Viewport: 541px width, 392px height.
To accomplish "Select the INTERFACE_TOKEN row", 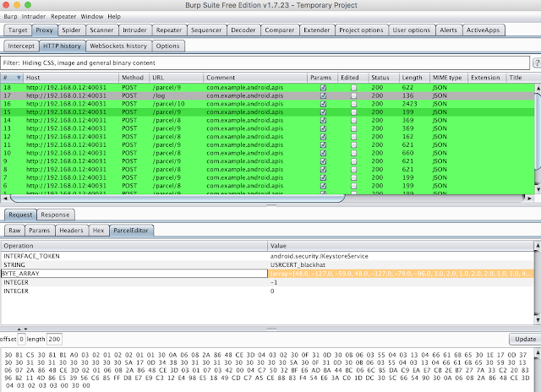I will point(267,256).
